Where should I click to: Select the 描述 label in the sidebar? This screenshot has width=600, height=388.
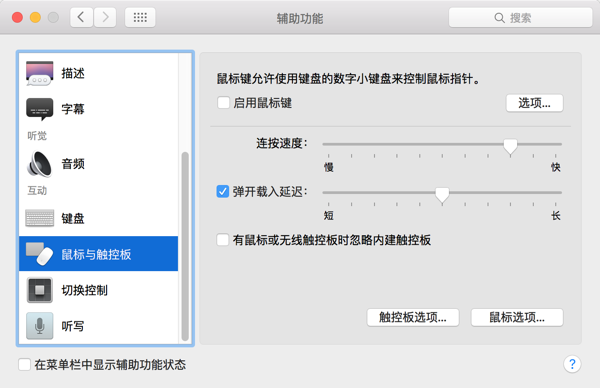73,73
